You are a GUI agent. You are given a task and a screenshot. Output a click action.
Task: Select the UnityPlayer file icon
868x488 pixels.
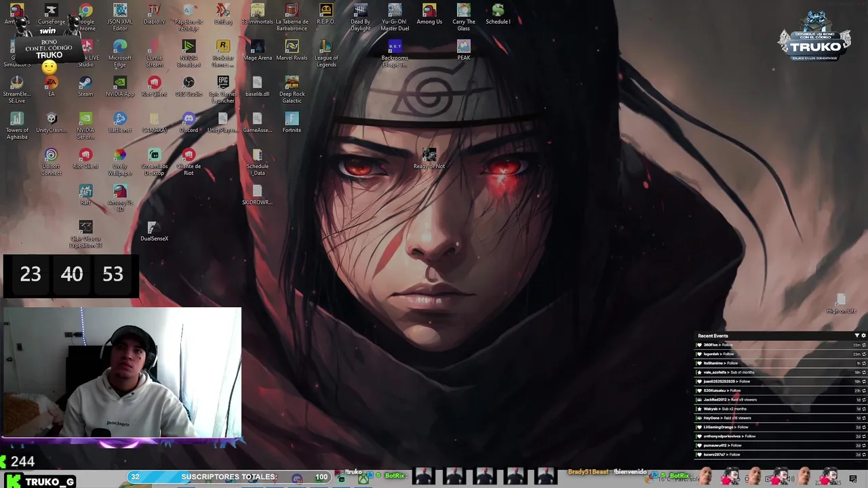point(223,122)
